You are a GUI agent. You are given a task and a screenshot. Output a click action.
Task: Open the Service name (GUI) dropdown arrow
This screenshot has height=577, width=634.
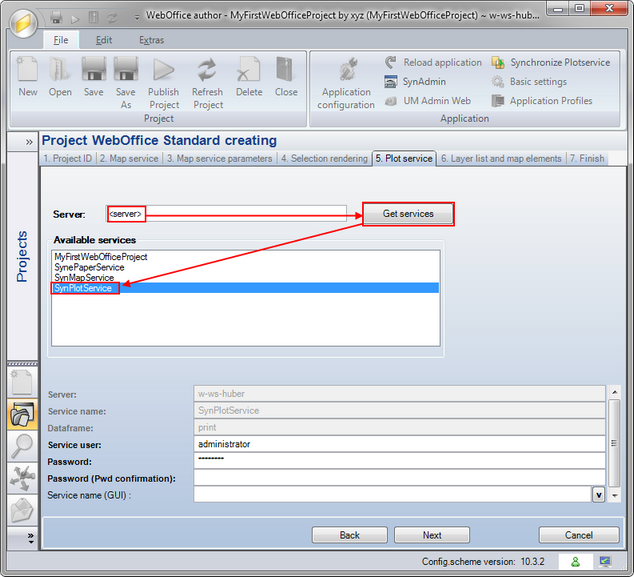tap(598, 495)
